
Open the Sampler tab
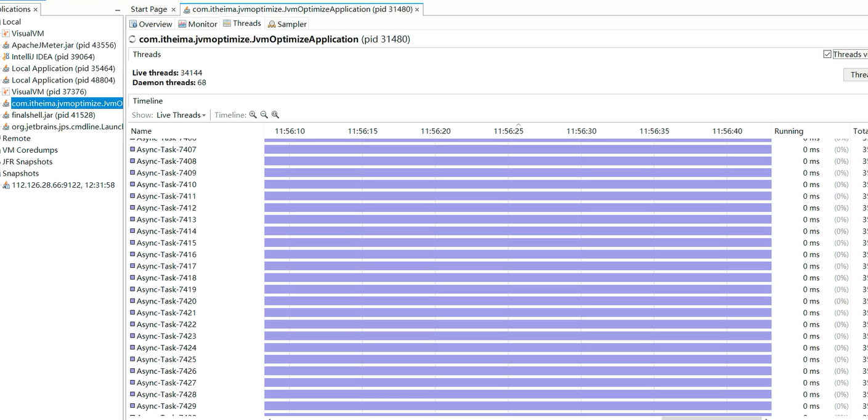pyautogui.click(x=287, y=24)
